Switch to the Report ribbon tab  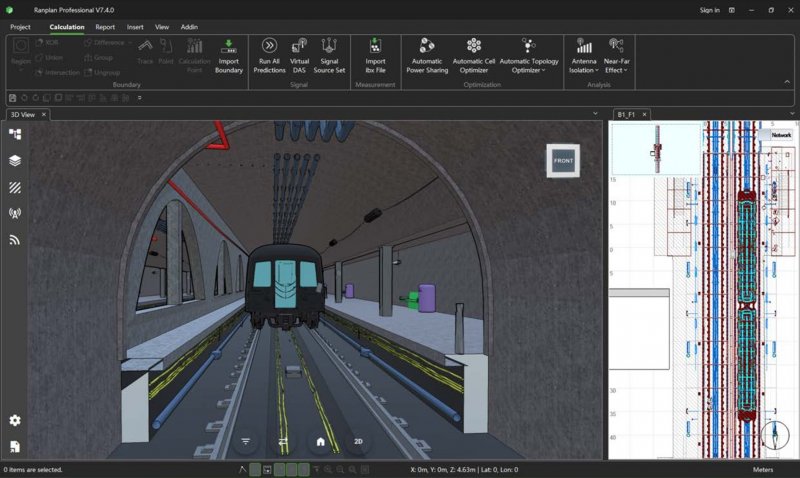[105, 27]
